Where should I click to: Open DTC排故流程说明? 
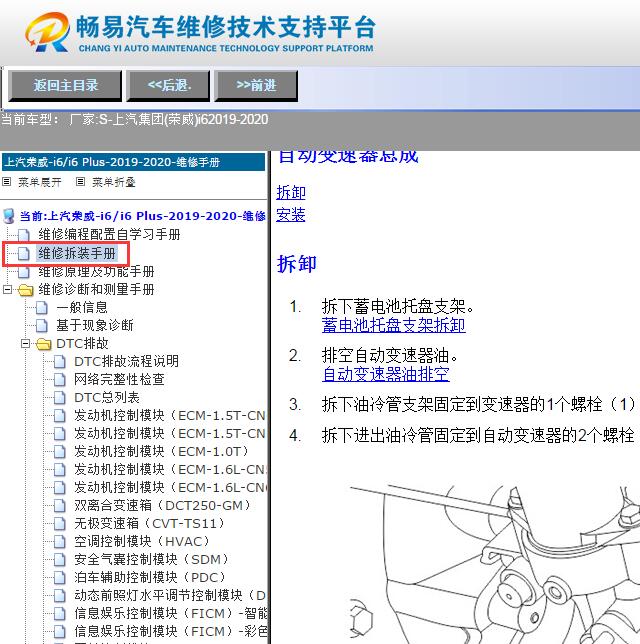[127, 361]
